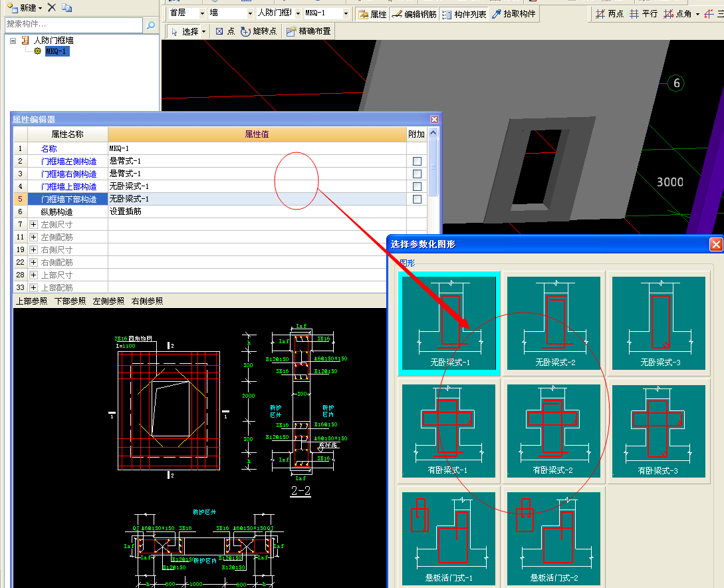
Task: Click 精确布置 precise placement tool
Action: [x=308, y=31]
